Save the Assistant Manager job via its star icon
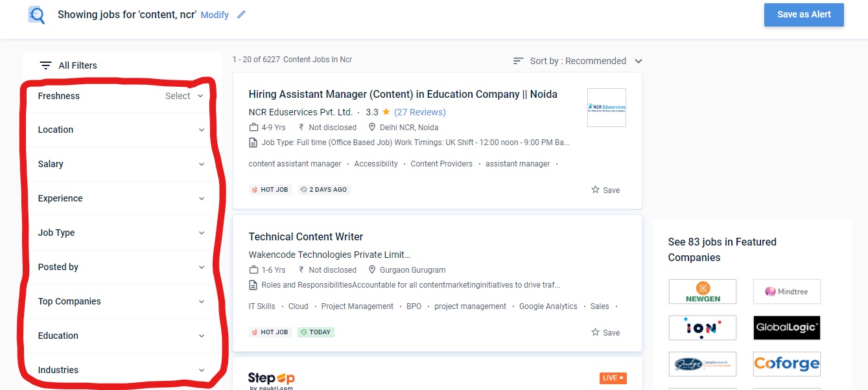The image size is (868, 390). tap(594, 190)
